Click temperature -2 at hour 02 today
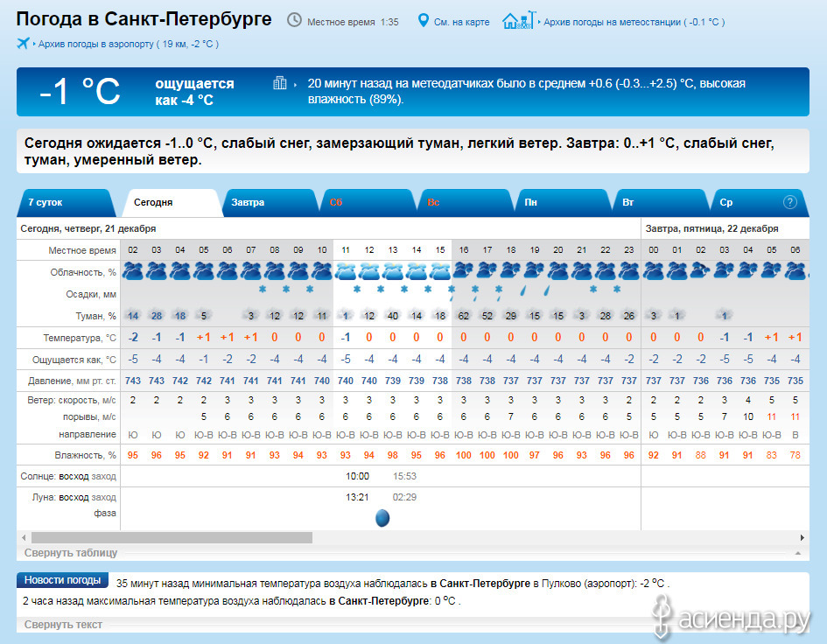 tap(133, 338)
